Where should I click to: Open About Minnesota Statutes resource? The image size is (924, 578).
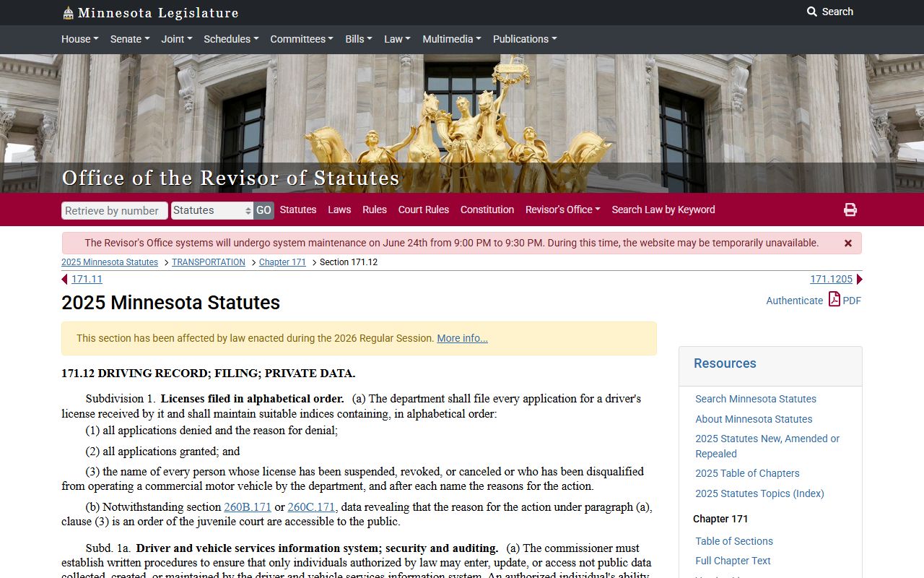[754, 419]
